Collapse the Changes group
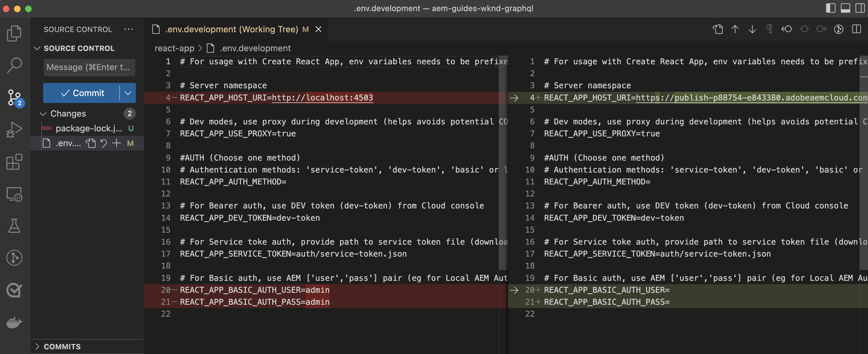This screenshot has width=868, height=354. [x=43, y=114]
